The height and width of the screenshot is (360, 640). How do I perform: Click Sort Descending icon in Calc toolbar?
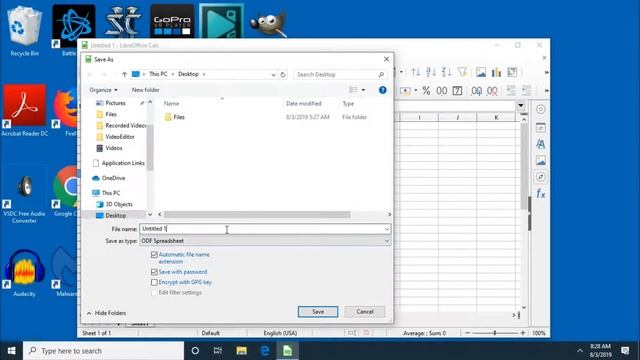[446, 73]
